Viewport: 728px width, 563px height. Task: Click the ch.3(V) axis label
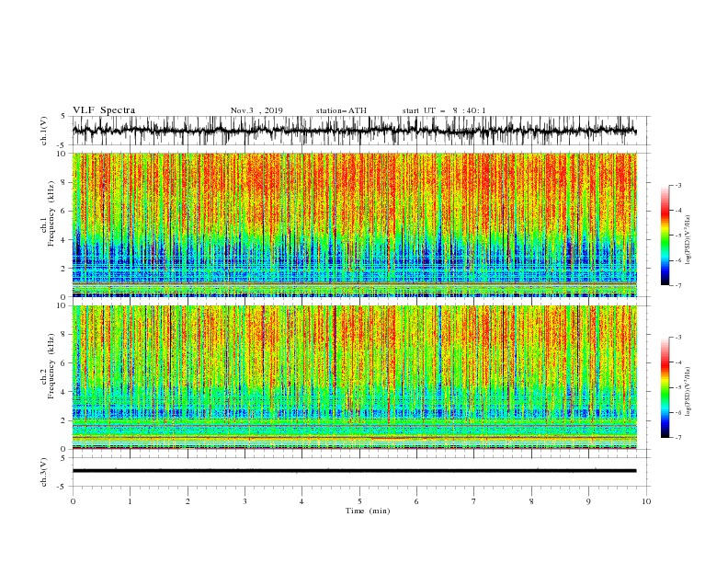[x=44, y=472]
